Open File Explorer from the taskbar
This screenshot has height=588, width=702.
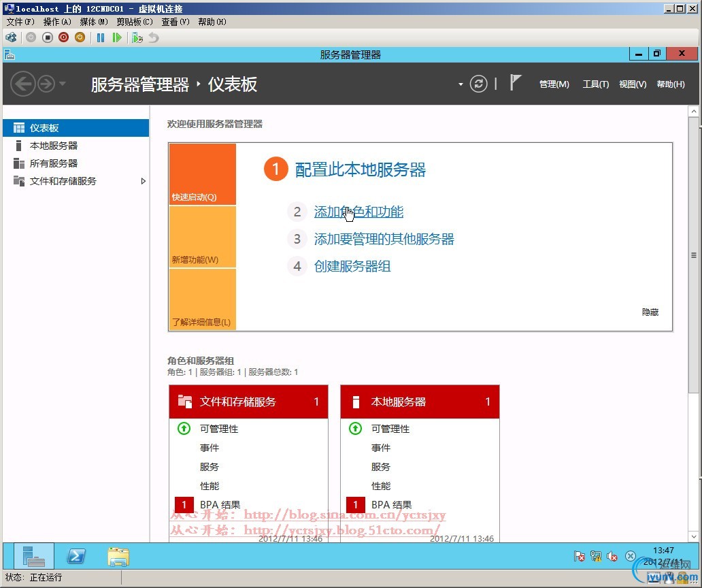click(118, 556)
